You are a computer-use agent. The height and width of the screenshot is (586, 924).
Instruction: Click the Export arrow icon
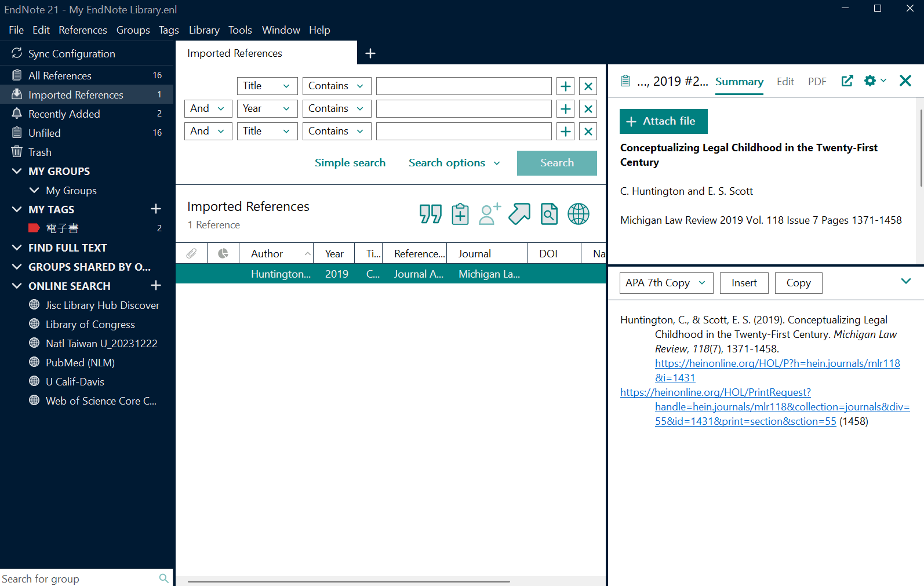click(x=519, y=214)
